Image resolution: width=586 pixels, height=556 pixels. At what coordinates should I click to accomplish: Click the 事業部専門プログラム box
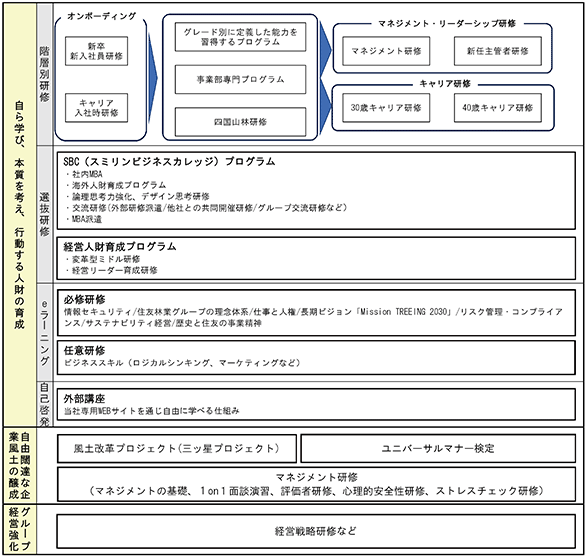click(240, 79)
